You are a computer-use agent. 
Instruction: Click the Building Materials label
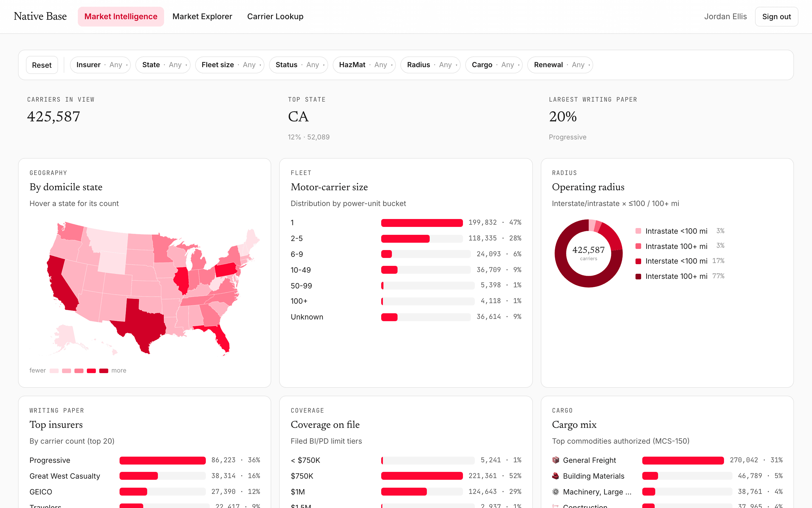coord(593,476)
